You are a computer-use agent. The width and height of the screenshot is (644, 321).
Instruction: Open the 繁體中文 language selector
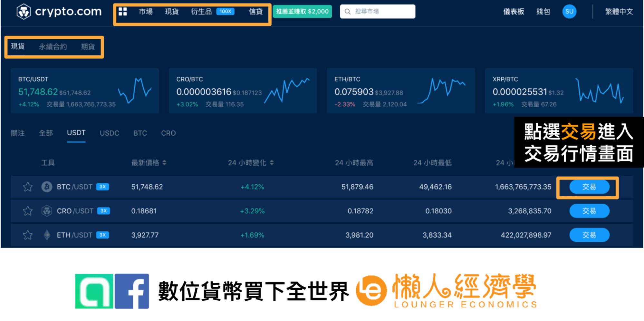pos(619,12)
